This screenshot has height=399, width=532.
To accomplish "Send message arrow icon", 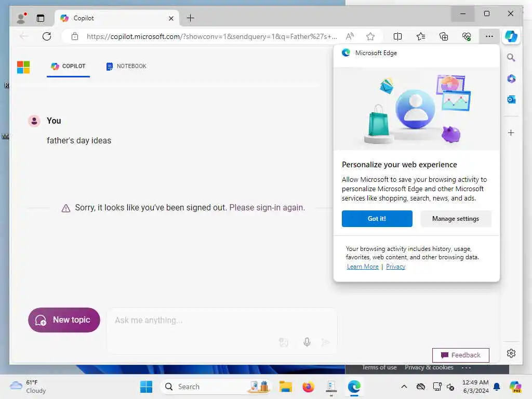I will 325,342.
